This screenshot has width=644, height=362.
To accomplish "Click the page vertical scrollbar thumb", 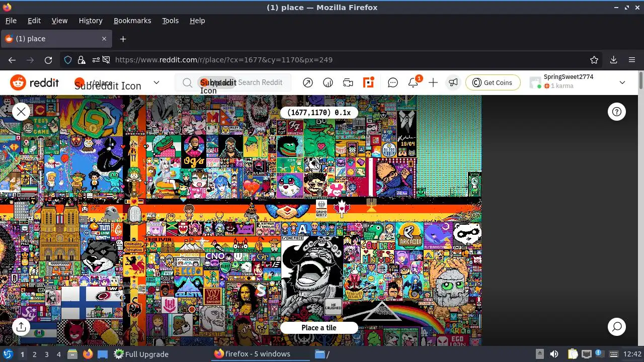I will point(641,81).
